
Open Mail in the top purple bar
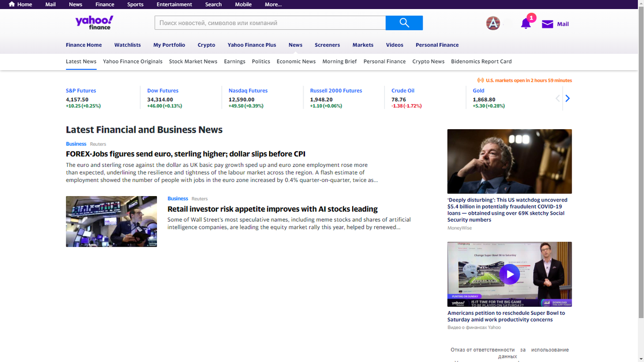50,4
